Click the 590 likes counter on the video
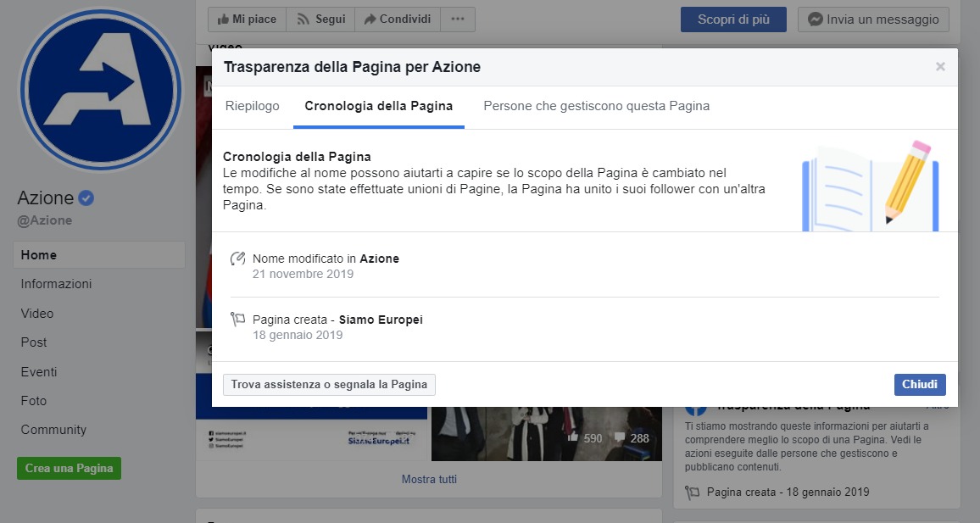The width and height of the screenshot is (980, 523). pos(585,438)
